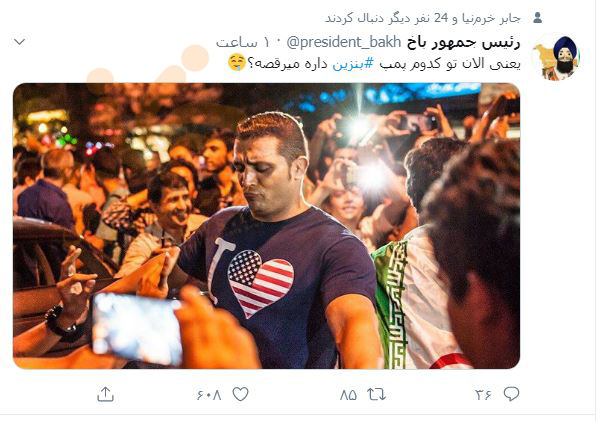600x421 pixels.
Task: Click the 85 retweets count
Action: click(x=348, y=395)
